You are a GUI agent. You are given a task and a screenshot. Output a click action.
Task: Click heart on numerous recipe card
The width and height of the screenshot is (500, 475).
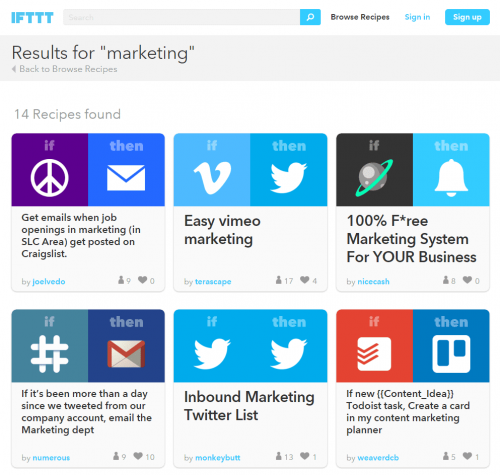(x=138, y=456)
